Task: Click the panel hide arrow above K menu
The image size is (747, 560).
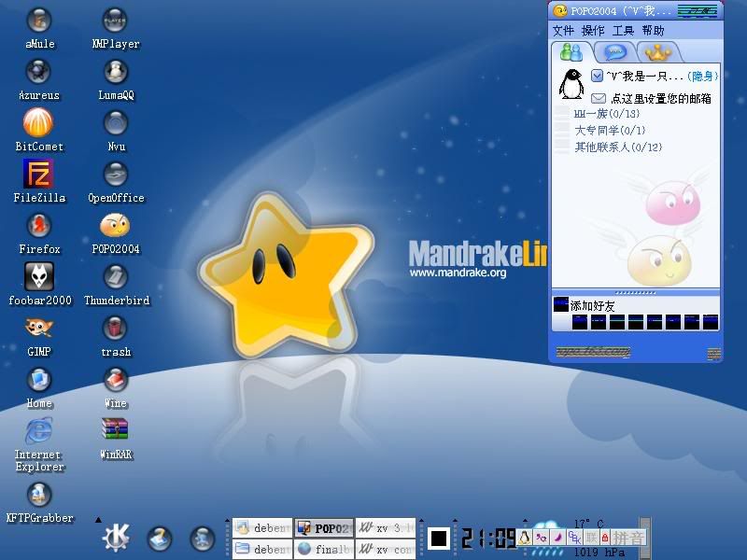Action: (x=98, y=520)
